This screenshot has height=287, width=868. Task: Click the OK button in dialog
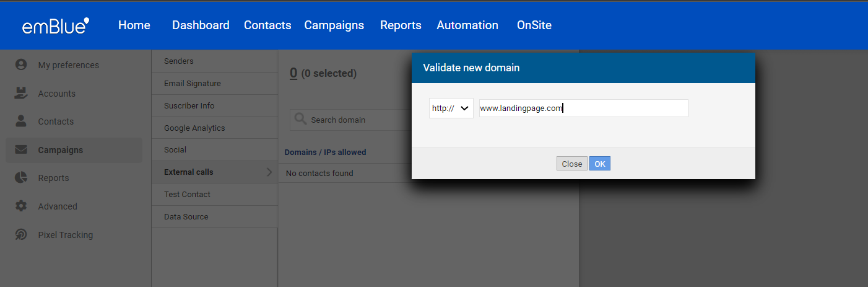click(600, 164)
